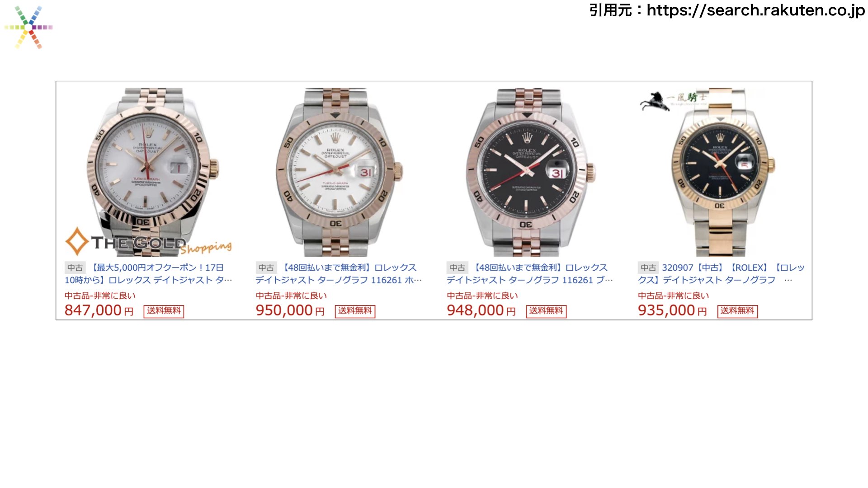Click the 950,000円 price
Screen dimensions: 868x488
(x=290, y=310)
